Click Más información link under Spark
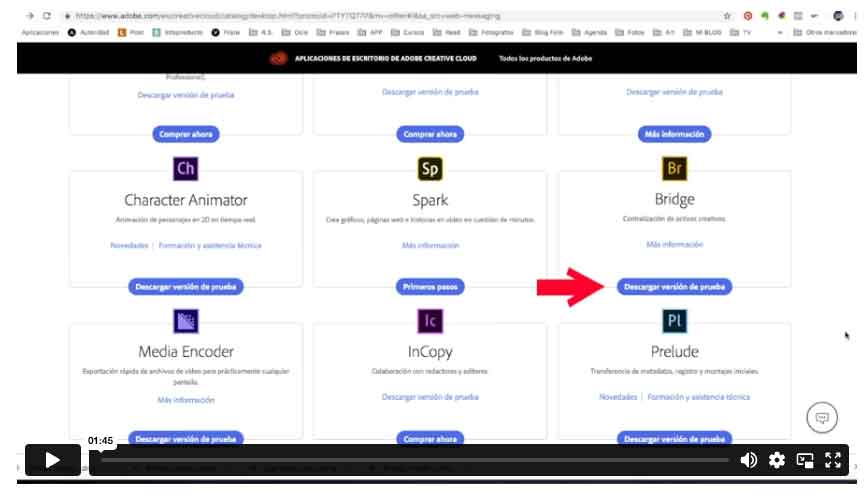This screenshot has height=494, width=865. pyautogui.click(x=430, y=245)
